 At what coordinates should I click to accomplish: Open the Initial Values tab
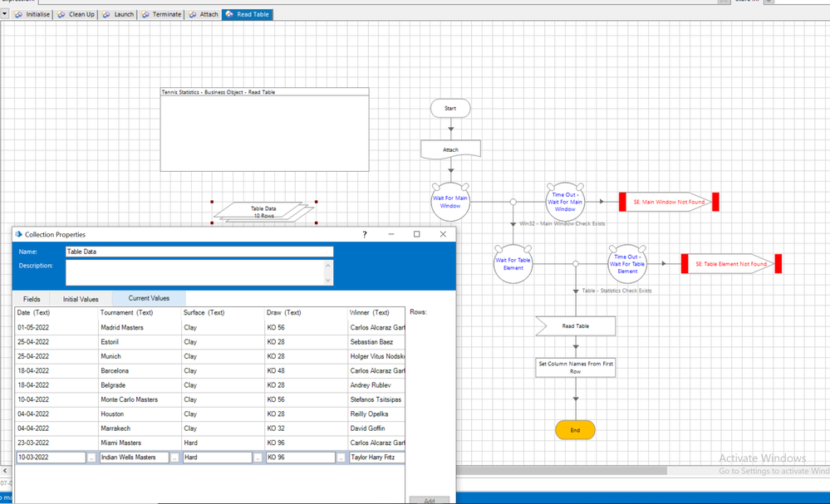point(81,299)
